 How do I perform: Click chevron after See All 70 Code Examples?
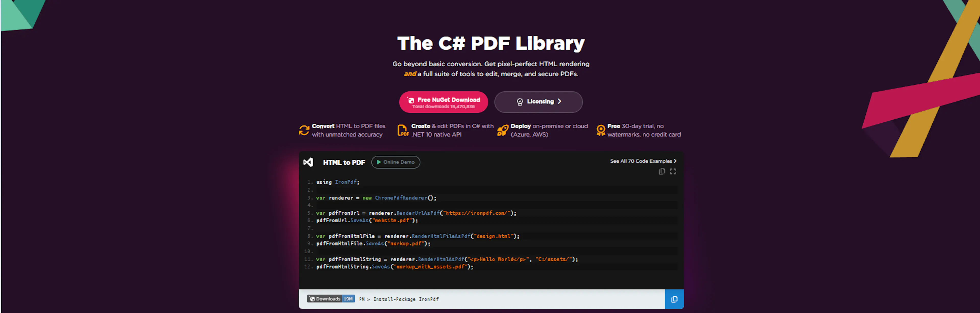[x=675, y=161]
